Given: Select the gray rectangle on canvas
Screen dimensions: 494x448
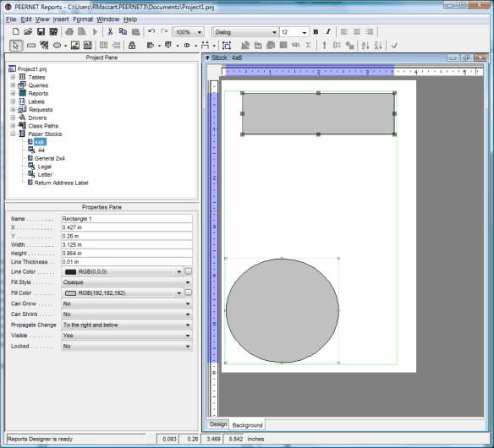Looking at the screenshot, I should (x=318, y=113).
